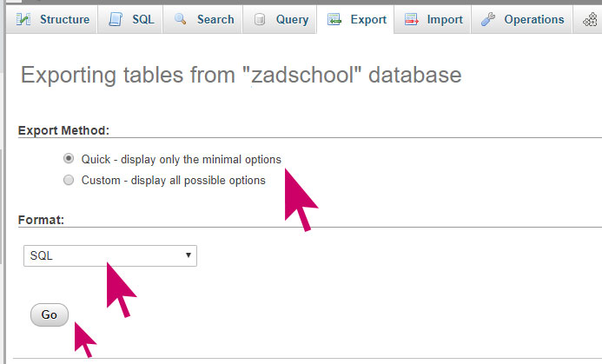Click the "Custom - display all possible options" label

pyautogui.click(x=173, y=181)
